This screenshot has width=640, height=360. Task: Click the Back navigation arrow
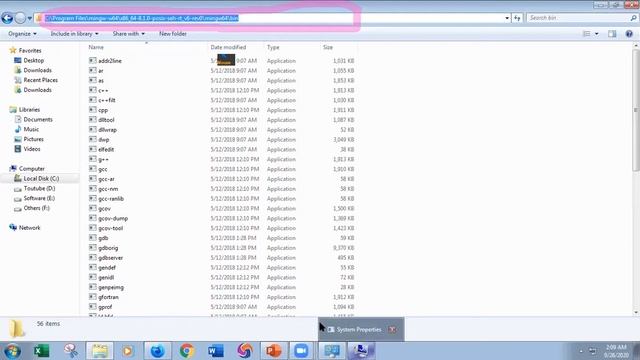7,18
